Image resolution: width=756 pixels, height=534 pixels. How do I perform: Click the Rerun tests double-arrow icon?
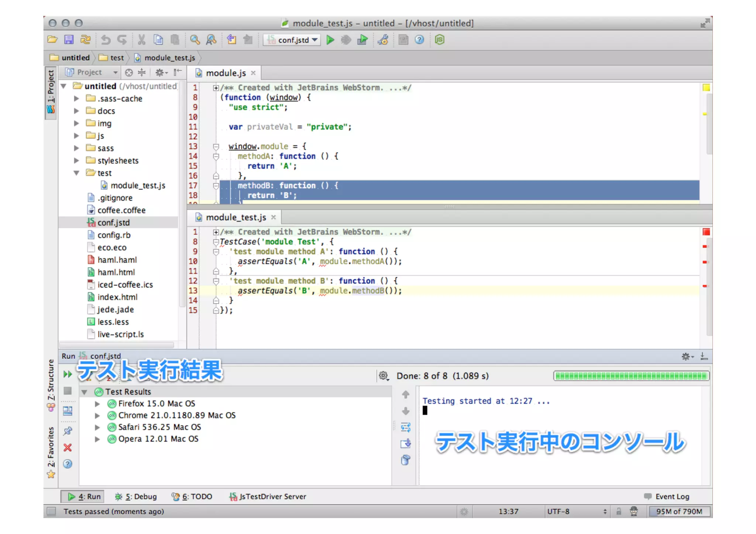click(x=68, y=374)
